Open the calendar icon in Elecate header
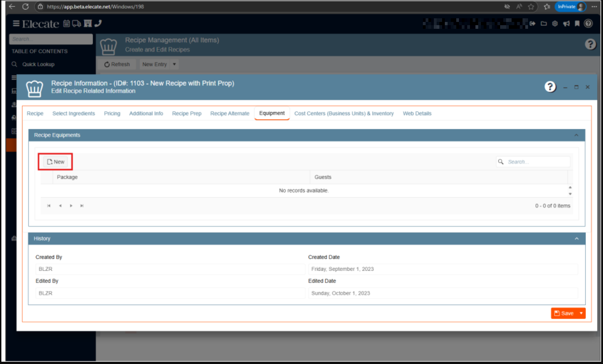 coord(67,24)
